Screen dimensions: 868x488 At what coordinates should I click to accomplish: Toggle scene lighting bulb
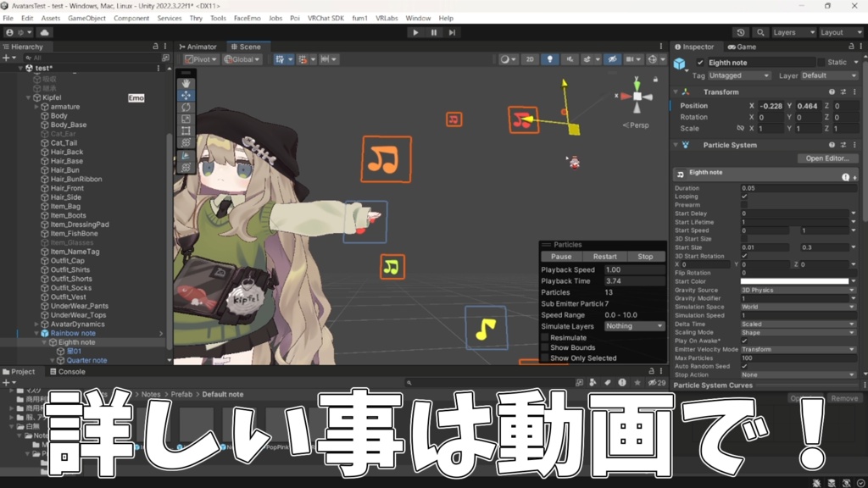[x=549, y=59]
